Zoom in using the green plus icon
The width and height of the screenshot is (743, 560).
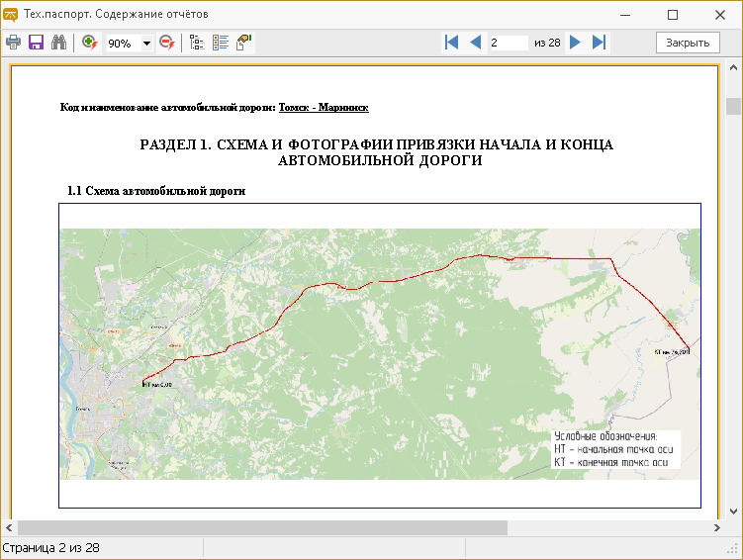click(90, 43)
